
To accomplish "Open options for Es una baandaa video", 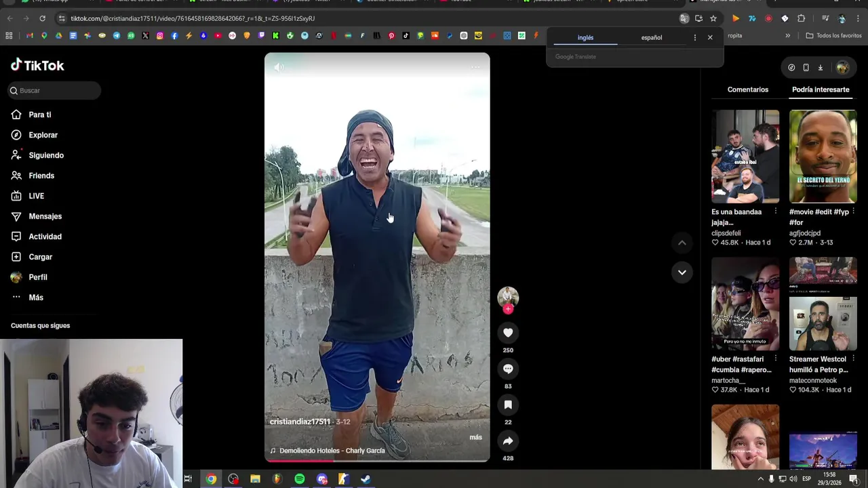I will [775, 211].
